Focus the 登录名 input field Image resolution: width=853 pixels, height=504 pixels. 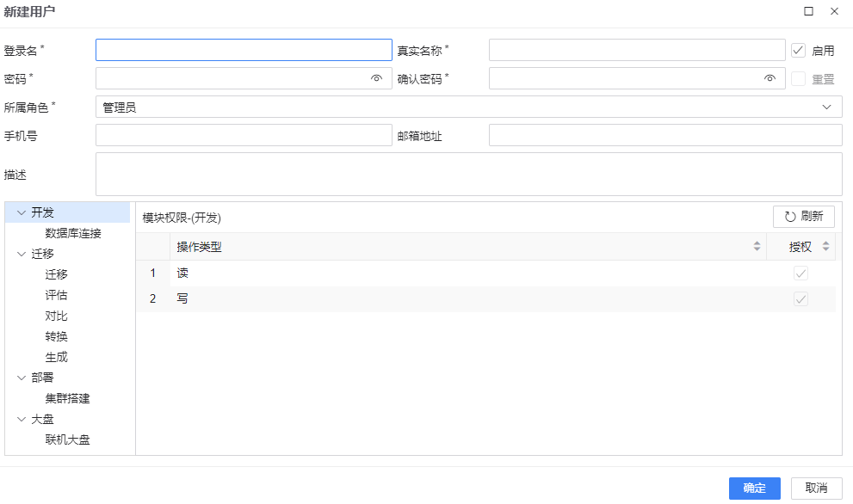click(x=244, y=50)
